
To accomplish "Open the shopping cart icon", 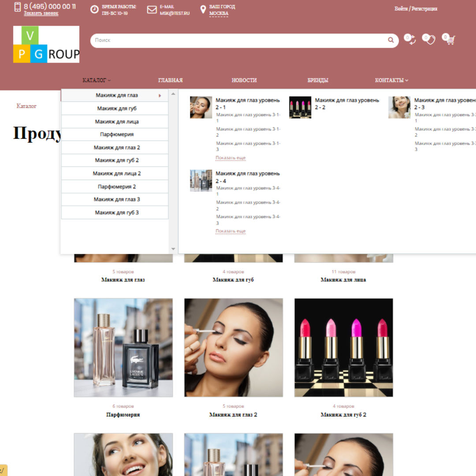I will tap(449, 40).
